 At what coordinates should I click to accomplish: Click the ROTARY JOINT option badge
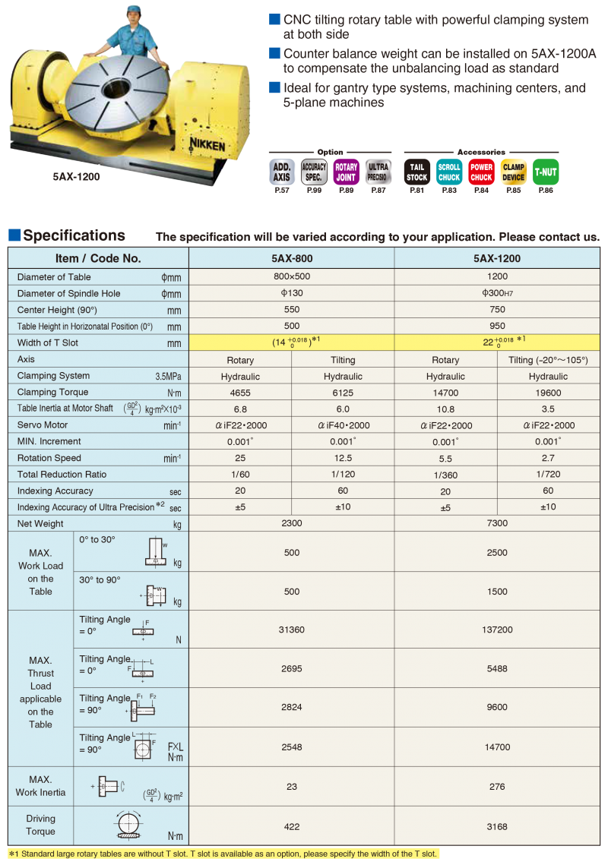click(346, 172)
